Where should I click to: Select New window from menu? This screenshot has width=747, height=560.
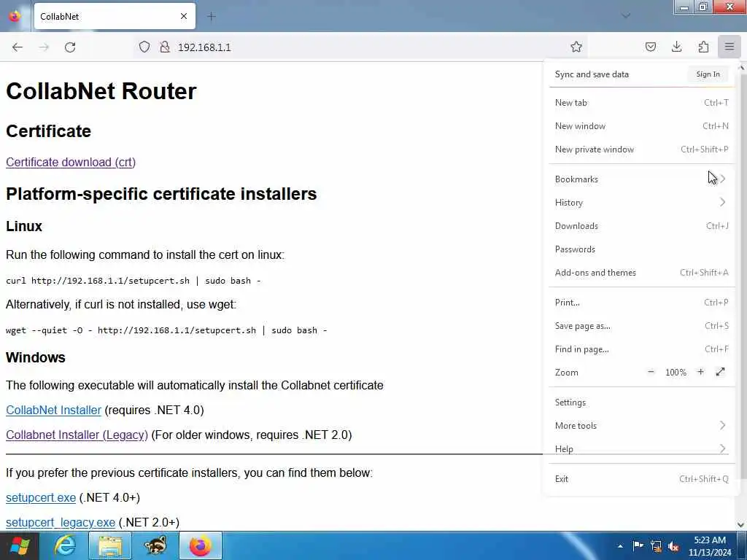[641, 125]
